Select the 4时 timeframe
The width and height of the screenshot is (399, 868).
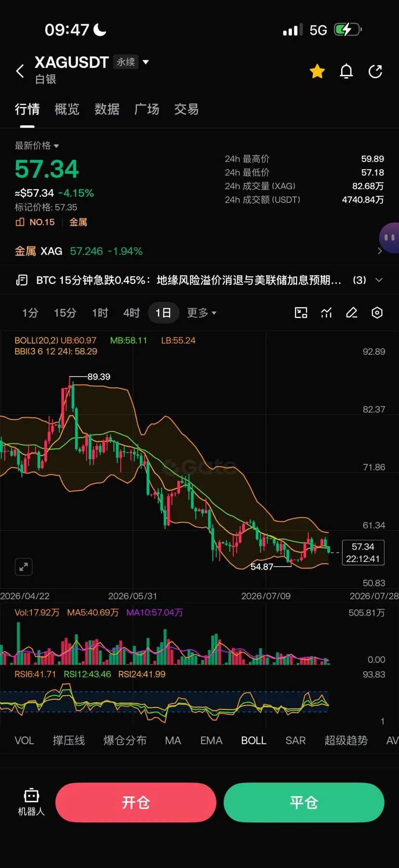tap(132, 313)
